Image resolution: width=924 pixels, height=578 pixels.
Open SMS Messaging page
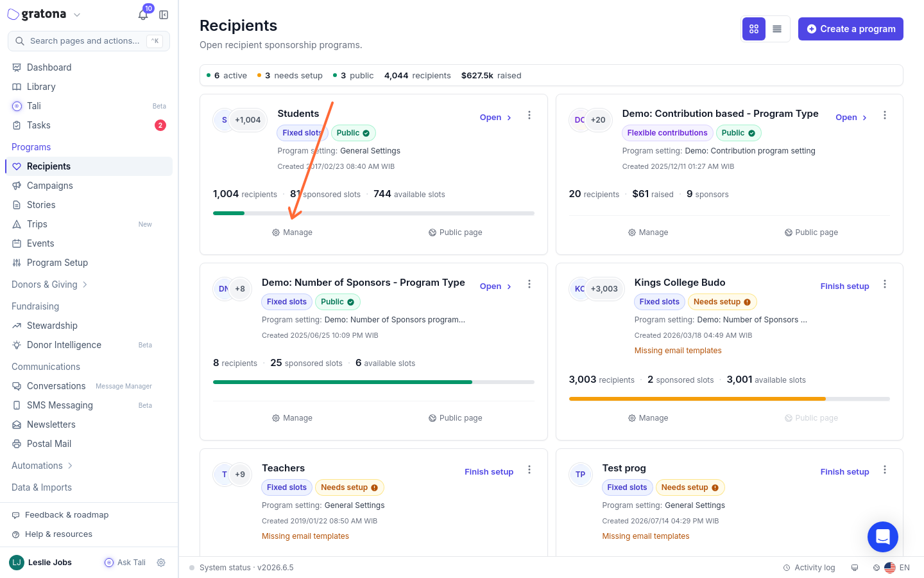point(89,405)
